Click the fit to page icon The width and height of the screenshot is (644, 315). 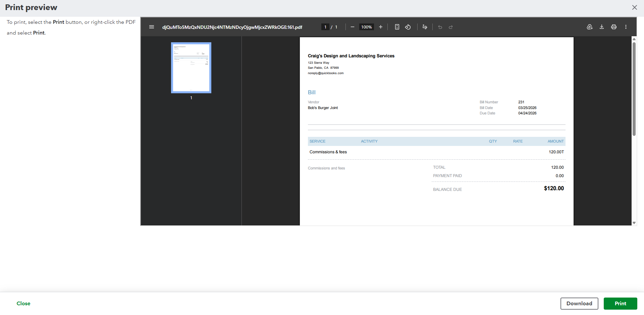click(x=397, y=27)
